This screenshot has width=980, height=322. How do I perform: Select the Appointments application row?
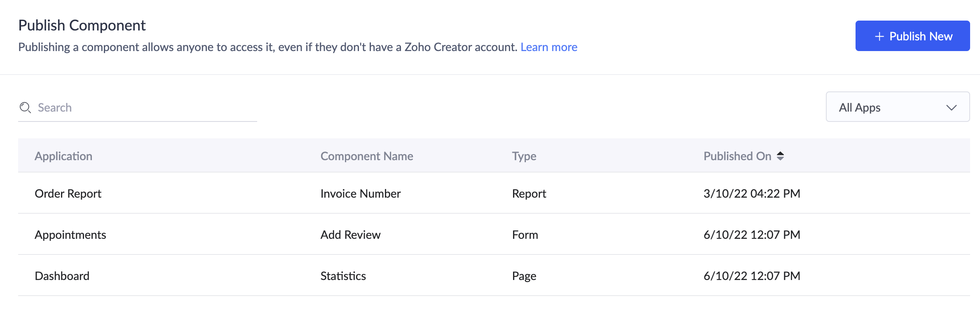(x=70, y=235)
